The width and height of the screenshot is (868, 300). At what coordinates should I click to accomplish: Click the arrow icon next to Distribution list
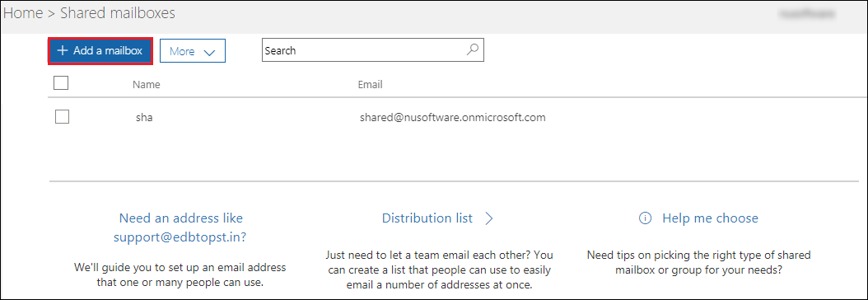tap(489, 218)
